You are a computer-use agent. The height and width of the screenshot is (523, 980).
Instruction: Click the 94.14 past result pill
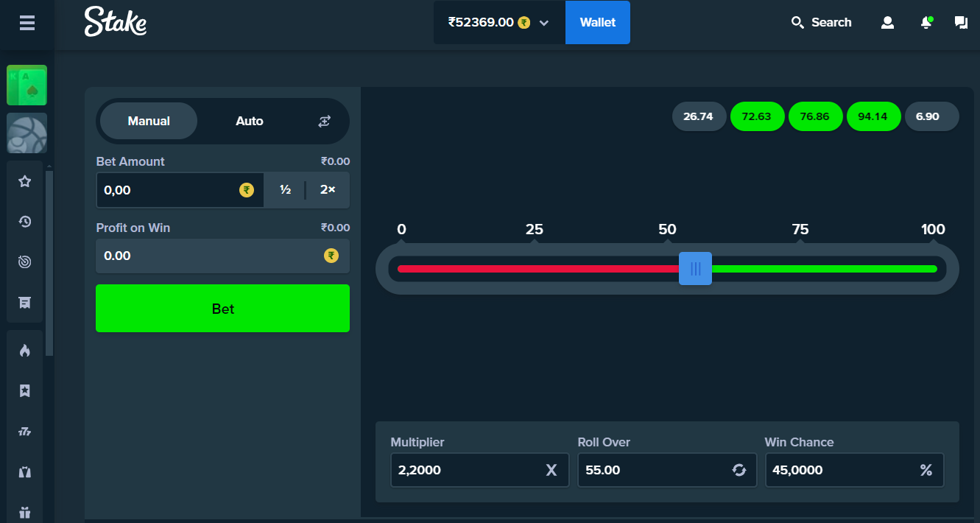[x=873, y=116]
